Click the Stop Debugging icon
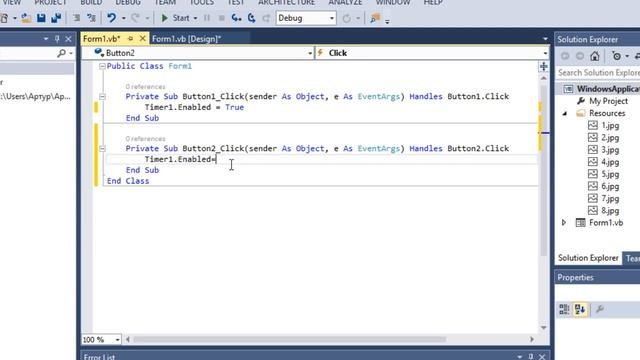 (222, 18)
